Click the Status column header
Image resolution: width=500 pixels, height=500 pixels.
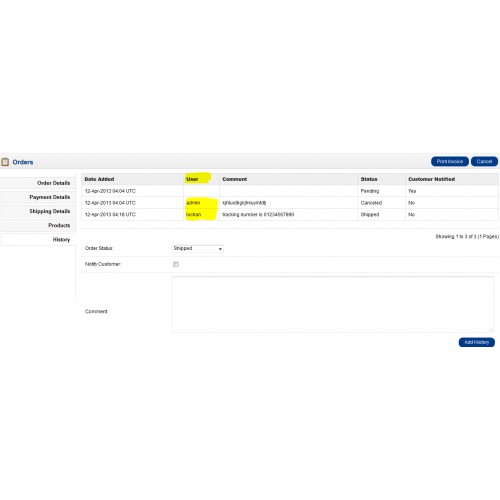(x=369, y=179)
